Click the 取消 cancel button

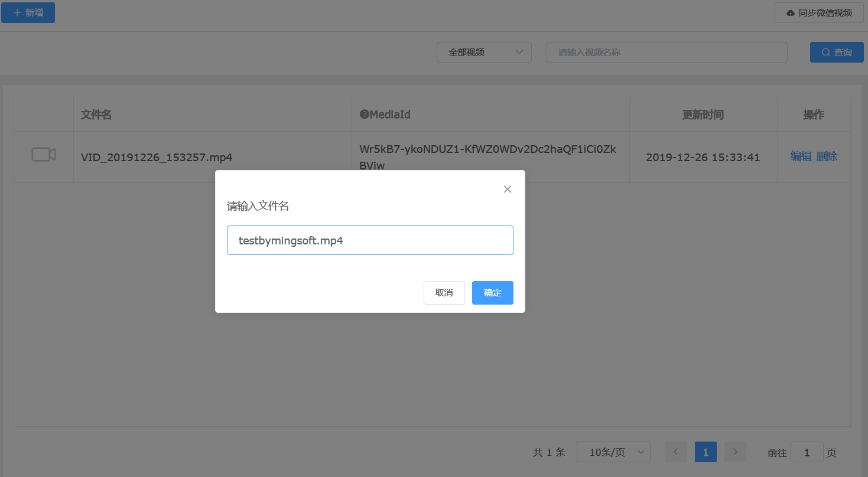click(x=444, y=293)
